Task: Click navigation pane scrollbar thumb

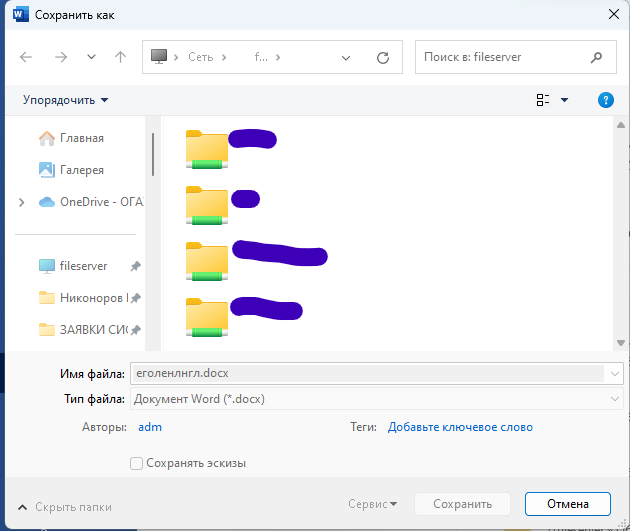Action: 153,154
